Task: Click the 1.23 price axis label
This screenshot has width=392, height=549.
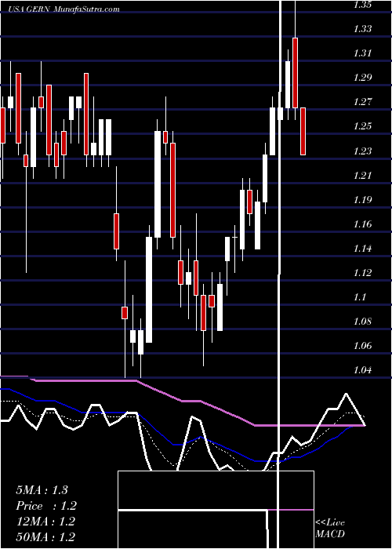Action: [362, 151]
